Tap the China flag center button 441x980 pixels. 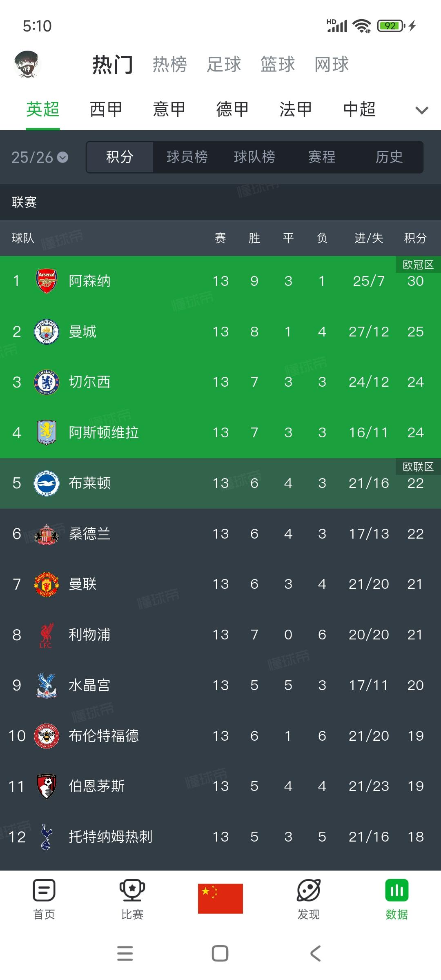coord(220,899)
